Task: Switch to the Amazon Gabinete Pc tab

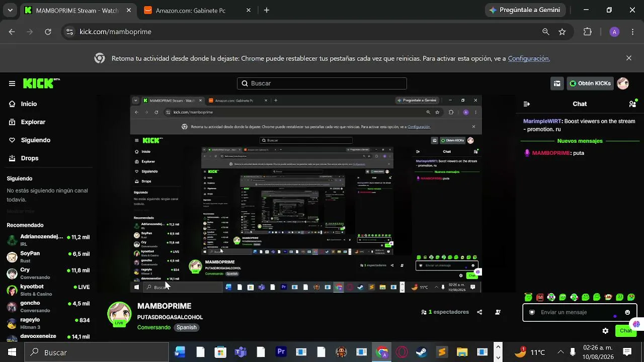Action: pos(197,10)
